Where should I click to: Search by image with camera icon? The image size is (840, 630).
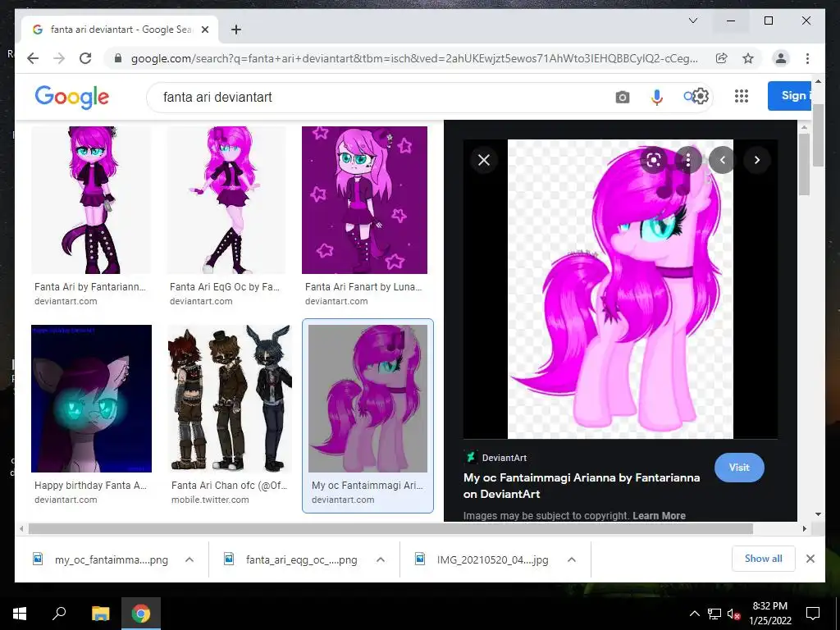(622, 97)
